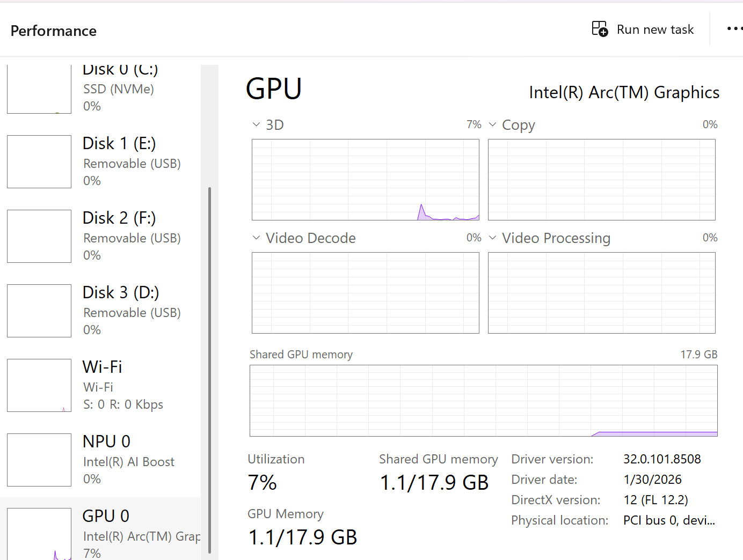The image size is (743, 560).
Task: Click the 7% value under Utilization
Action: pos(263,483)
